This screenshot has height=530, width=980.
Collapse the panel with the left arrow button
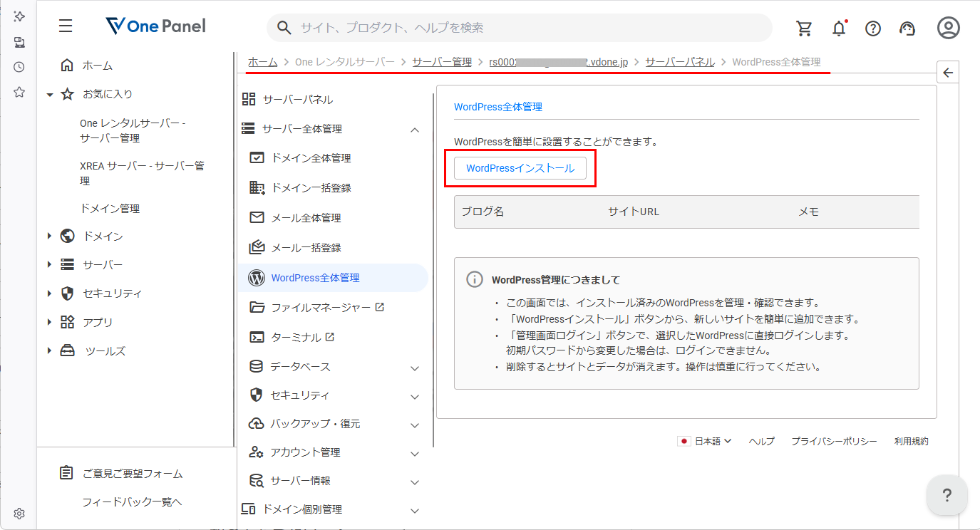pos(948,72)
